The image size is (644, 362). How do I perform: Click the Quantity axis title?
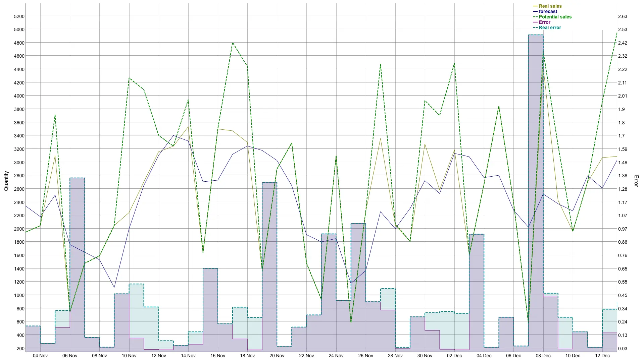pos(6,181)
